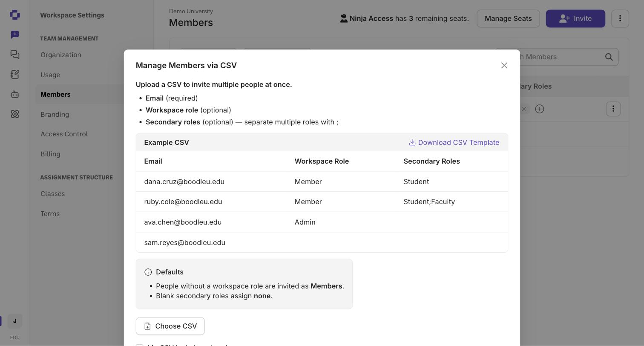Click the Demo University breadcrumb

[191, 11]
